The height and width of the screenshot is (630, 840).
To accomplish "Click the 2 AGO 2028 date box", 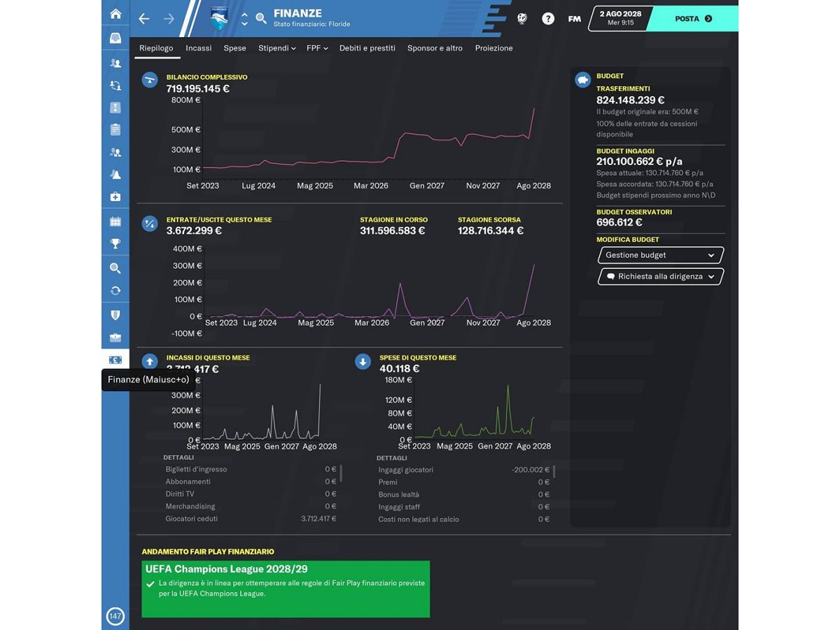I will point(620,18).
